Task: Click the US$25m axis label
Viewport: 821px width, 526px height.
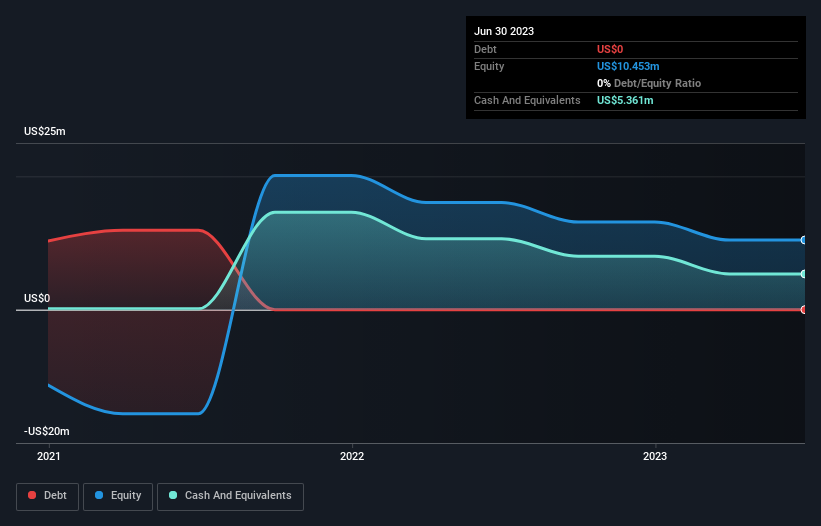Action: point(45,131)
